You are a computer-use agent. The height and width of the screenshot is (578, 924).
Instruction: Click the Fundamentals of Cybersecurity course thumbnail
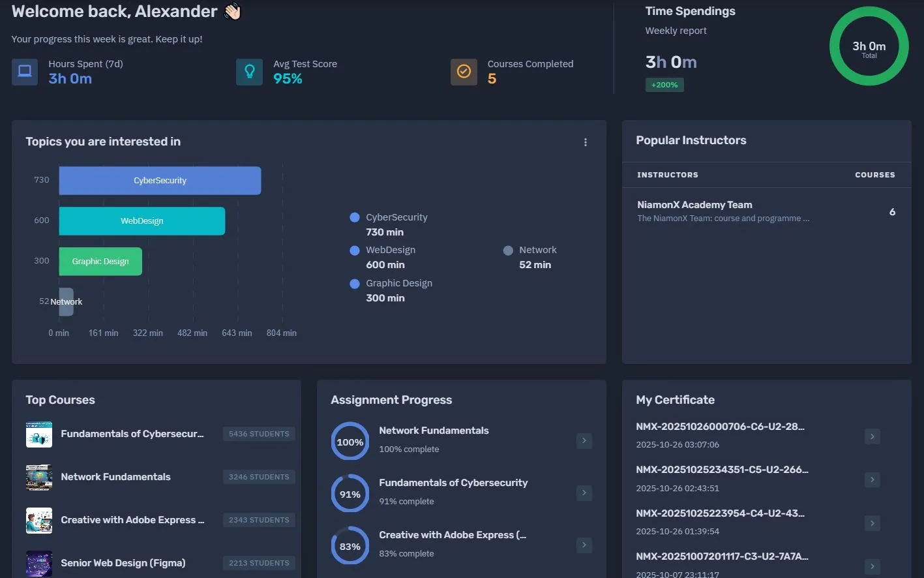(x=39, y=434)
